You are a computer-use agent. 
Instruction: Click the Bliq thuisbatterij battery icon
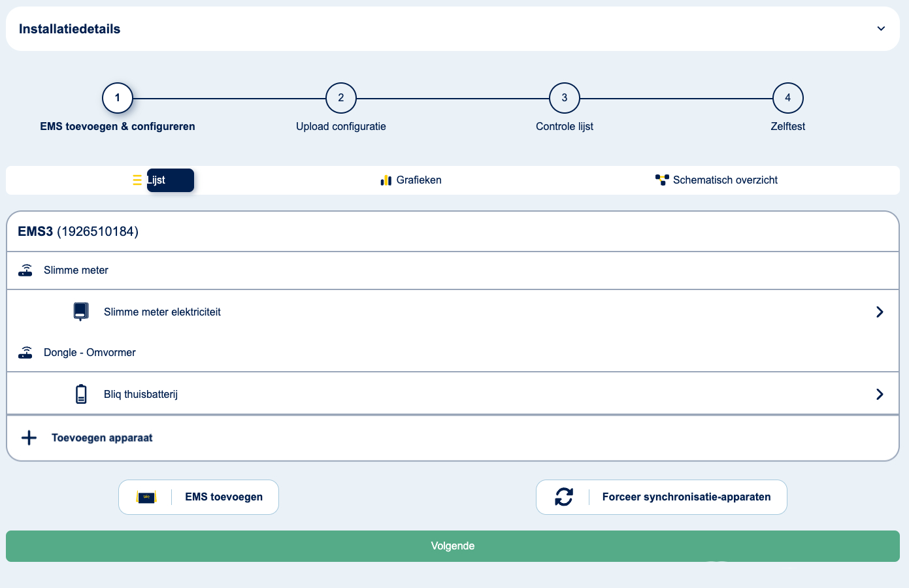coord(81,394)
